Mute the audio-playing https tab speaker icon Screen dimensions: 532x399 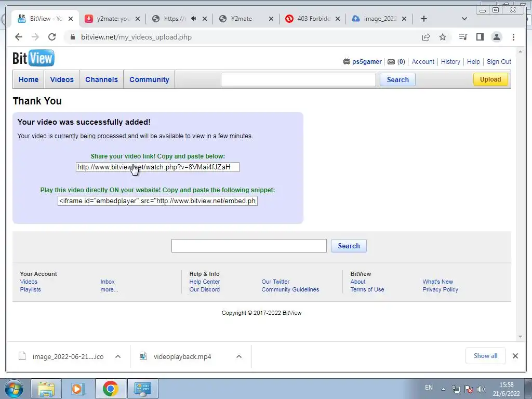click(193, 19)
